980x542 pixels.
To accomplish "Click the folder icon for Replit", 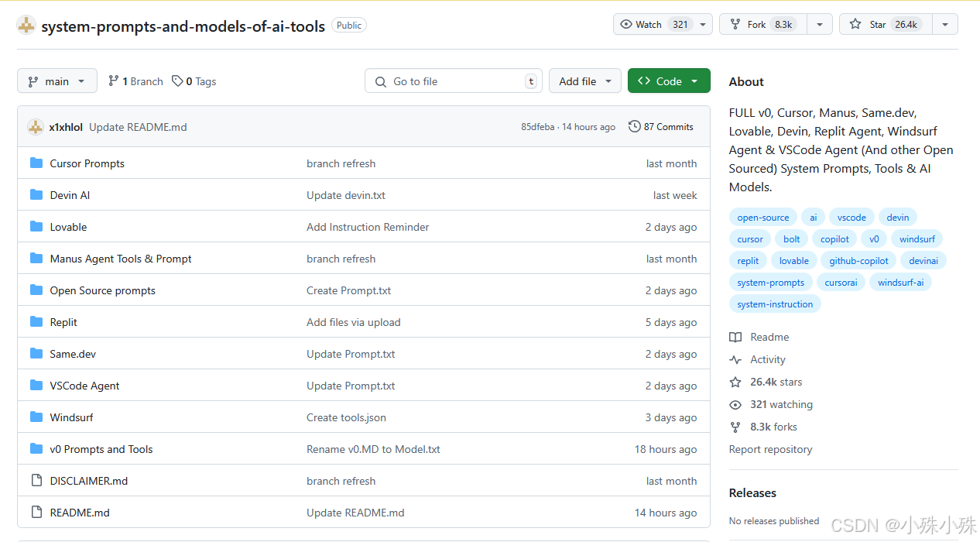I will point(36,322).
